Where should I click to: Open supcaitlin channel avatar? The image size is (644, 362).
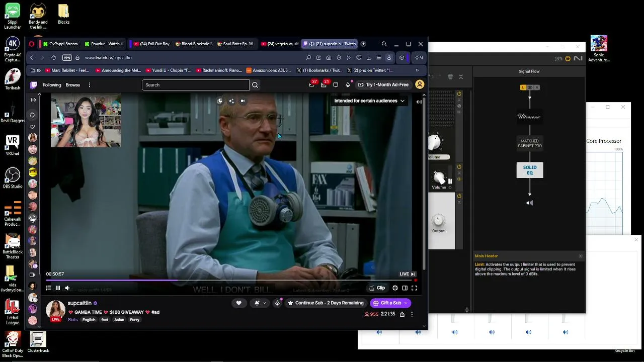pyautogui.click(x=56, y=311)
